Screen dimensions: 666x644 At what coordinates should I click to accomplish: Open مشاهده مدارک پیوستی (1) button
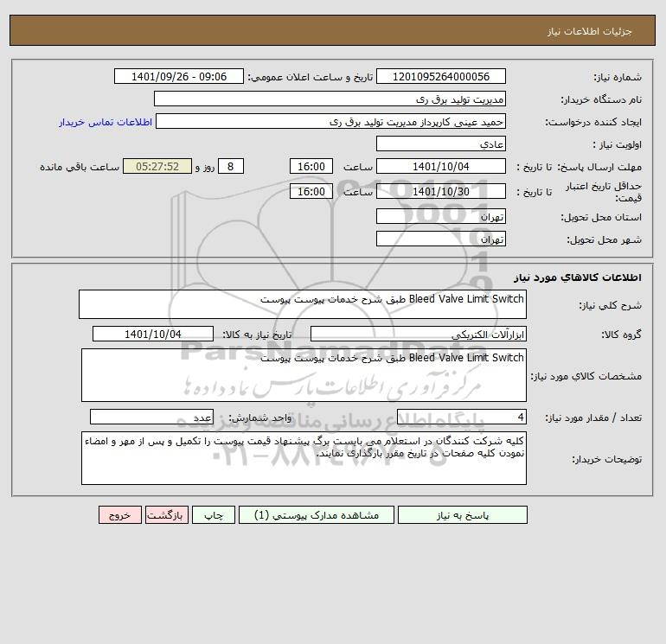[x=317, y=515]
